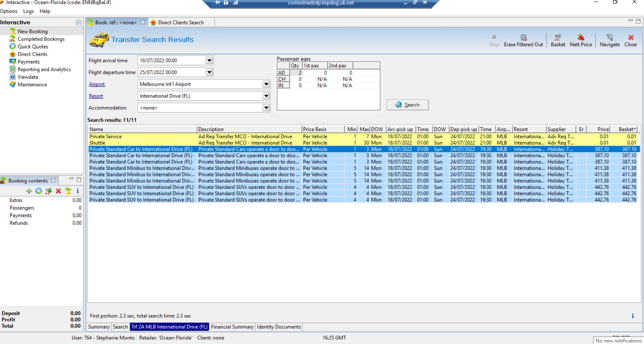644x344 pixels.
Task: Click the clock icon in Booking contents toolbar
Action: coord(39,191)
